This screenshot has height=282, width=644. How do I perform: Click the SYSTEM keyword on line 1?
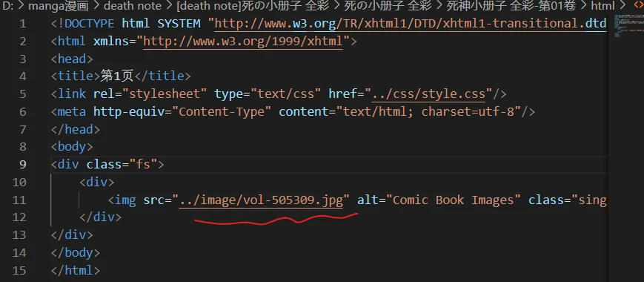[179, 24]
